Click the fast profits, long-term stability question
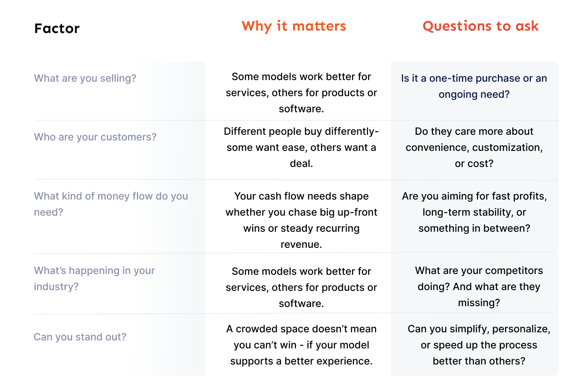This screenshot has width=588, height=383. click(x=474, y=212)
